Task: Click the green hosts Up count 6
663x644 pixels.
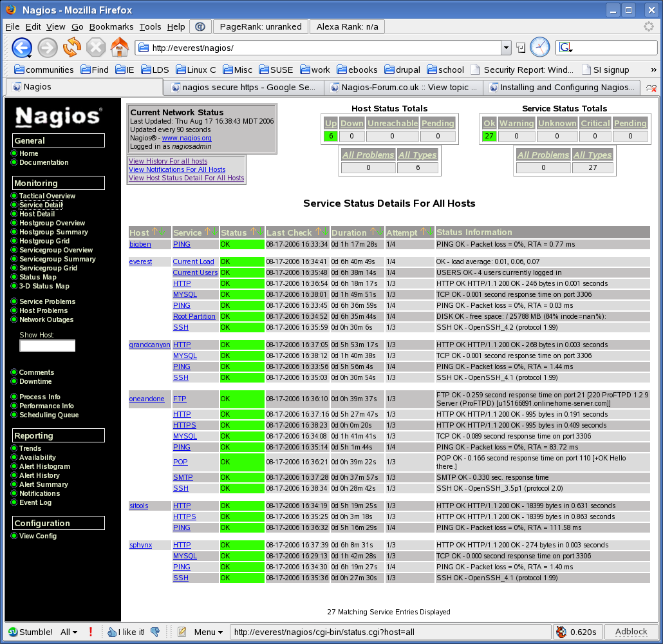Action: [x=331, y=137]
